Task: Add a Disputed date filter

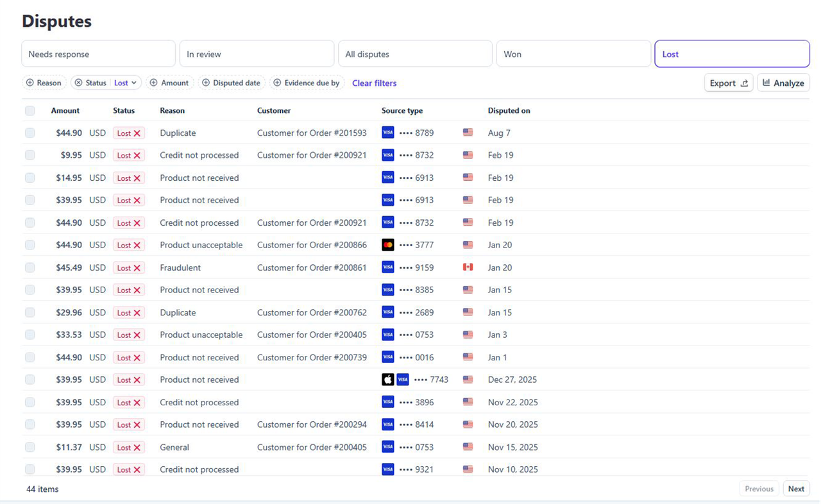Action: tap(232, 83)
